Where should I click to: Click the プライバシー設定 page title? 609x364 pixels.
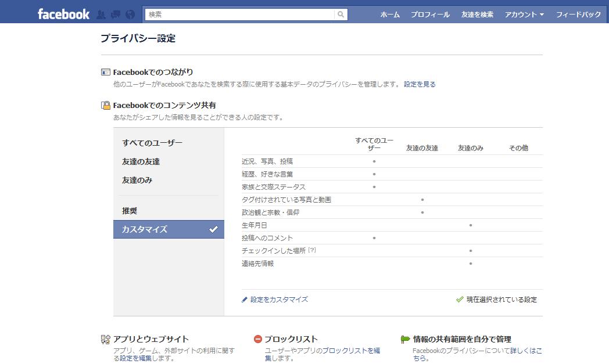pos(138,38)
